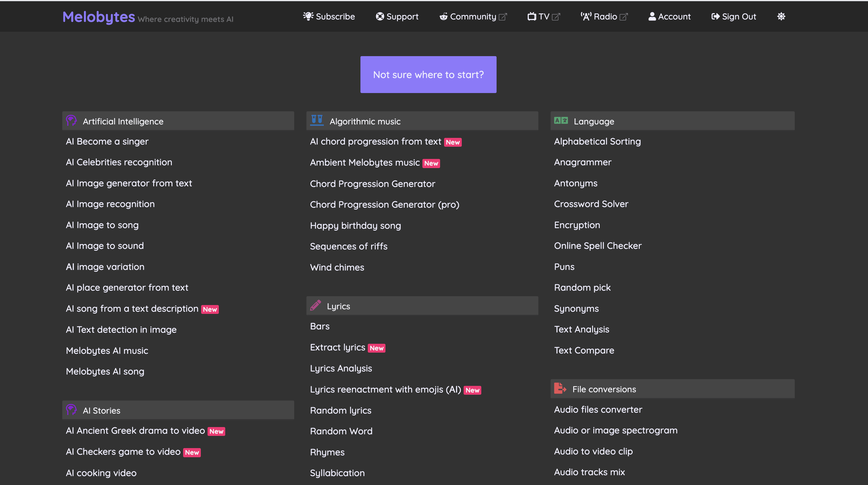
Task: Click the Lyrics pencil icon
Action: coord(315,305)
